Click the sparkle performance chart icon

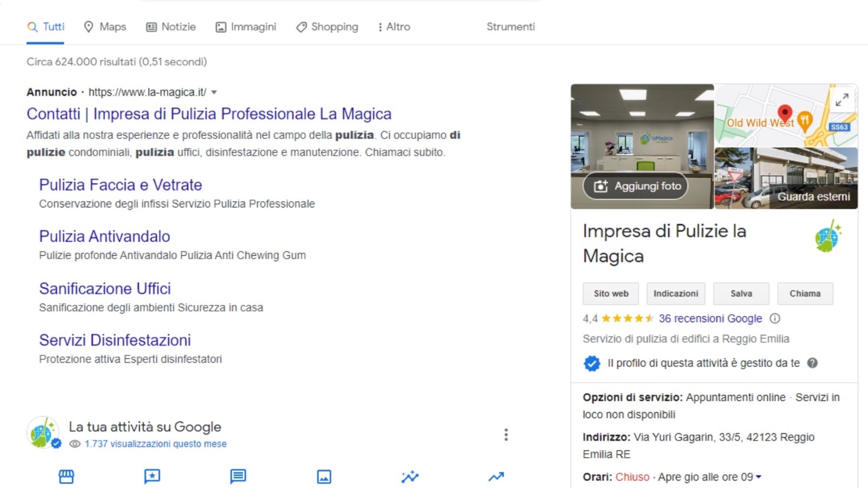pyautogui.click(x=410, y=476)
